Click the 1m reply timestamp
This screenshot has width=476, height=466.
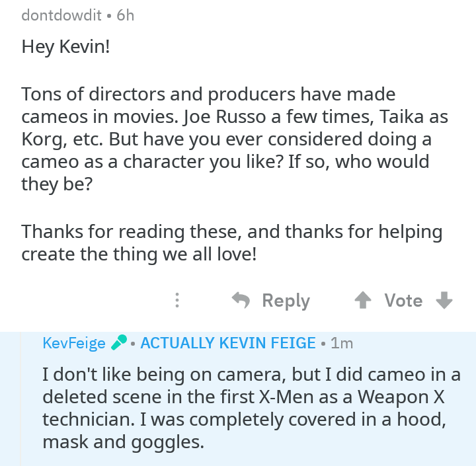click(x=342, y=343)
